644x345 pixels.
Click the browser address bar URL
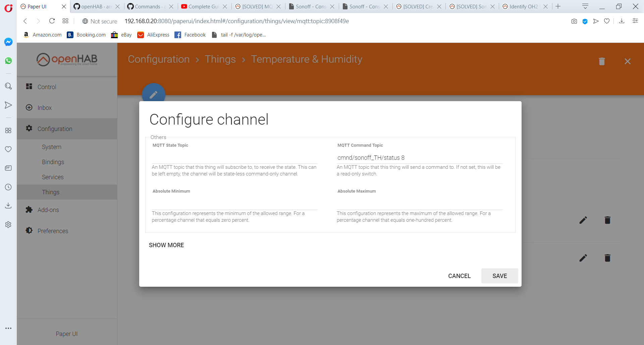237,21
